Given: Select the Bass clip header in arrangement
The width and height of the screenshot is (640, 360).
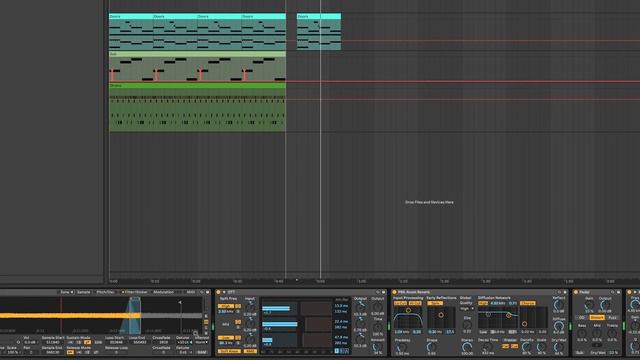Looking at the screenshot, I should (x=198, y=54).
